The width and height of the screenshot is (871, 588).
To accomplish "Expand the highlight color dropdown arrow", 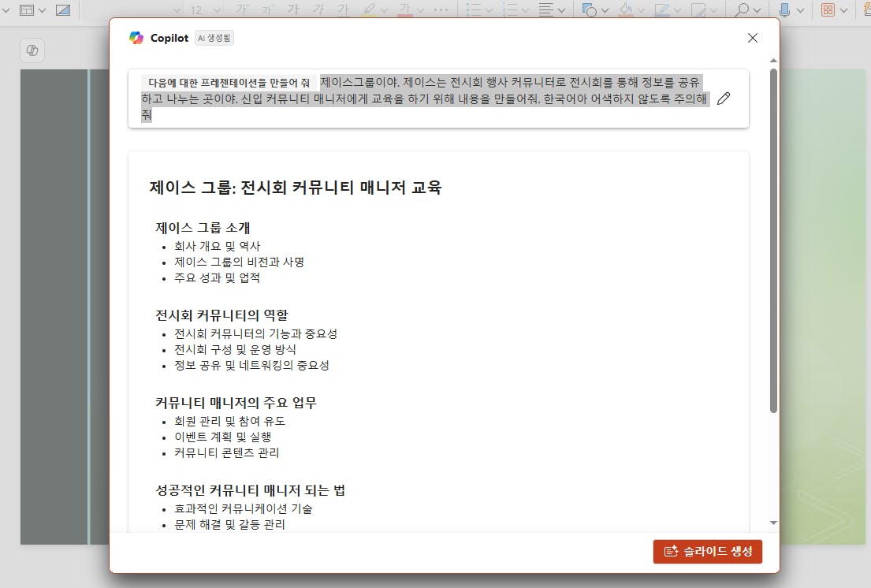I will [x=384, y=10].
